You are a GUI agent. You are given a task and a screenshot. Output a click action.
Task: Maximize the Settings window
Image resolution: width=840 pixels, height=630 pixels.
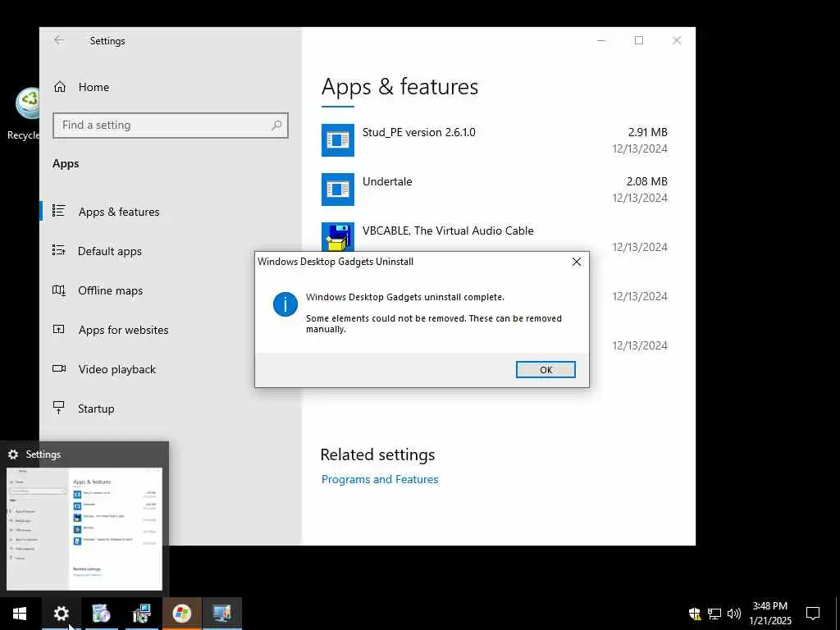(638, 40)
